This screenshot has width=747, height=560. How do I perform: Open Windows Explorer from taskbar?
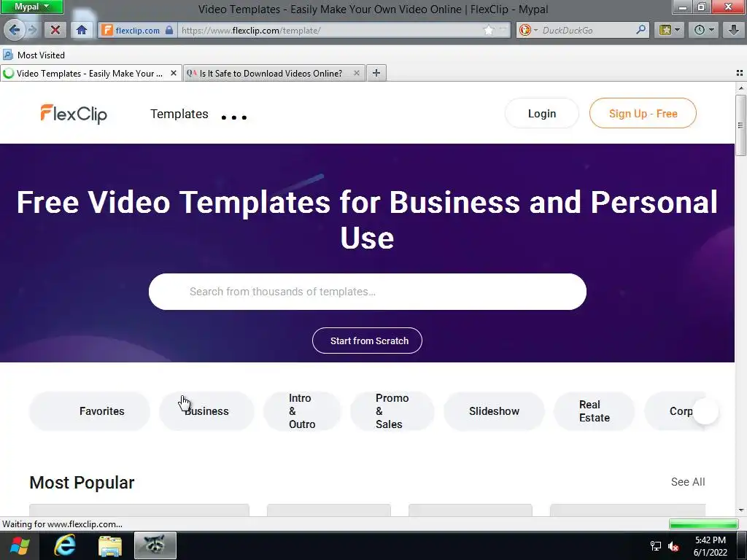110,545
